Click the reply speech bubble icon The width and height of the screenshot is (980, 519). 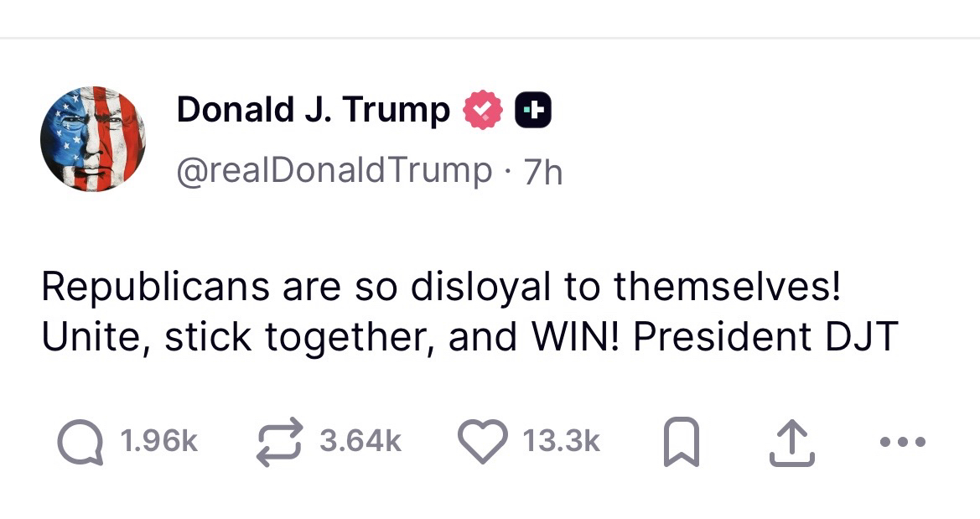click(80, 442)
